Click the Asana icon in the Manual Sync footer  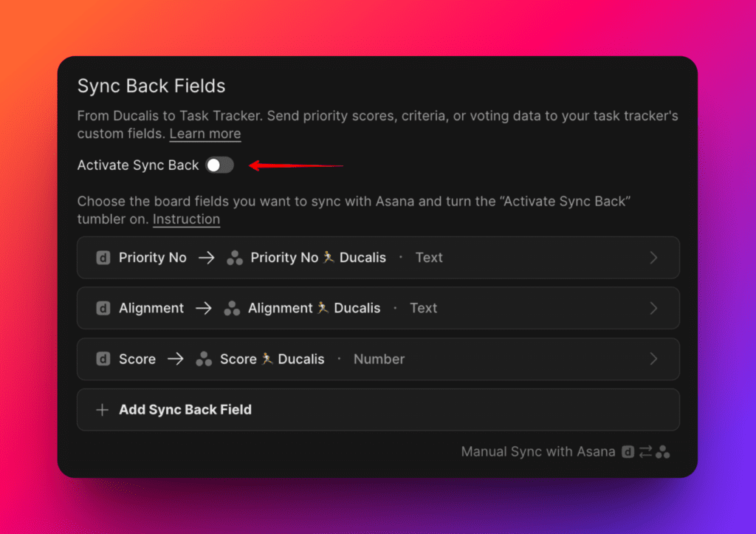click(x=662, y=451)
